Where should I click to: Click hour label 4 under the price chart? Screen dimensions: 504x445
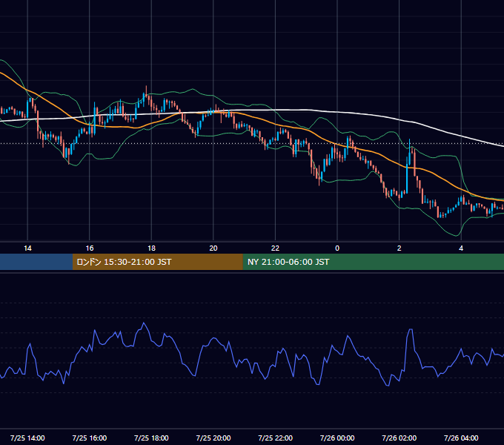461,248
